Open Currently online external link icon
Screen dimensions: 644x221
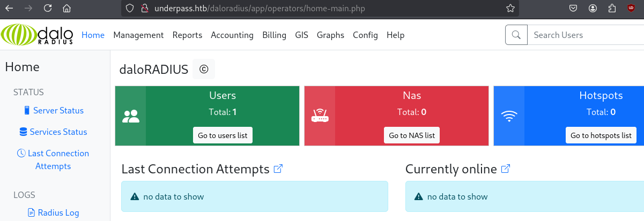tap(506, 169)
